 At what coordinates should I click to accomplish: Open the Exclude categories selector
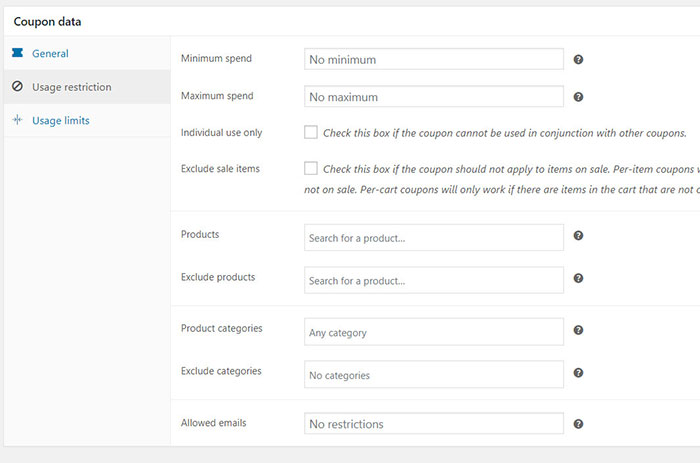(433, 375)
